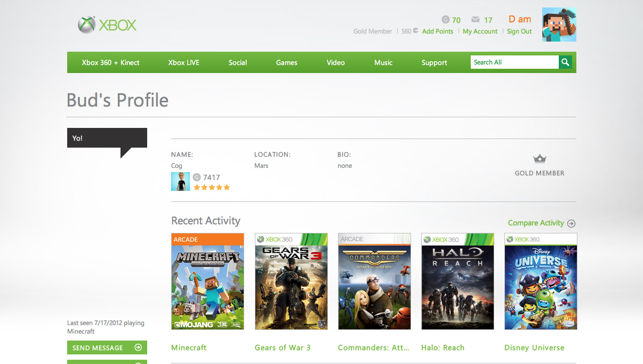Click Bud's small avatar picture

(x=180, y=182)
